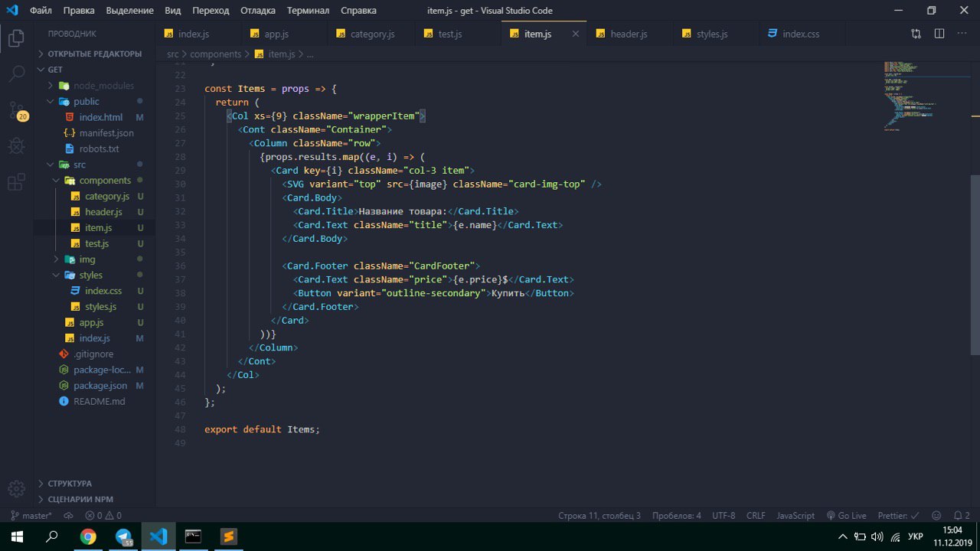Viewport: 980px width, 551px height.
Task: Open Telegram from the taskbar
Action: 123,536
